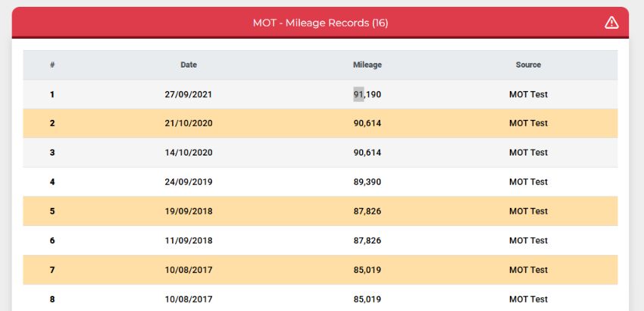The image size is (644, 311).
Task: Click the 89,390 mileage value
Action: point(367,182)
